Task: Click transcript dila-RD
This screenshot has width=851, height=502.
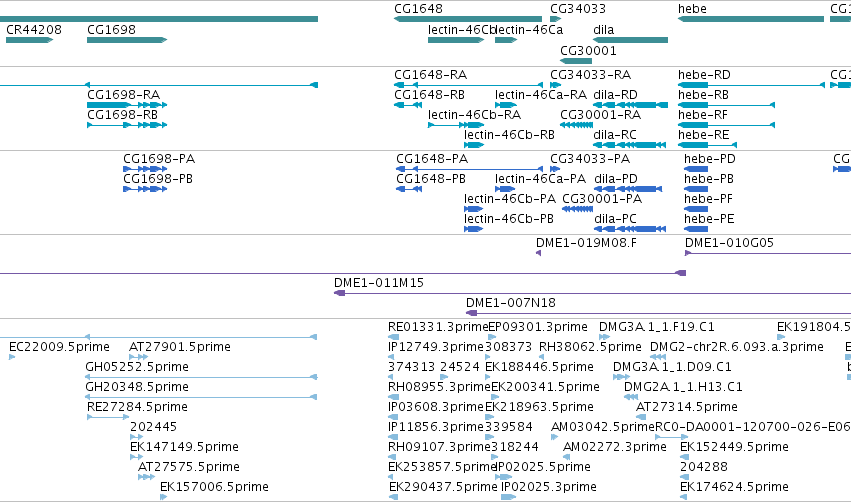Action: pyautogui.click(x=631, y=105)
